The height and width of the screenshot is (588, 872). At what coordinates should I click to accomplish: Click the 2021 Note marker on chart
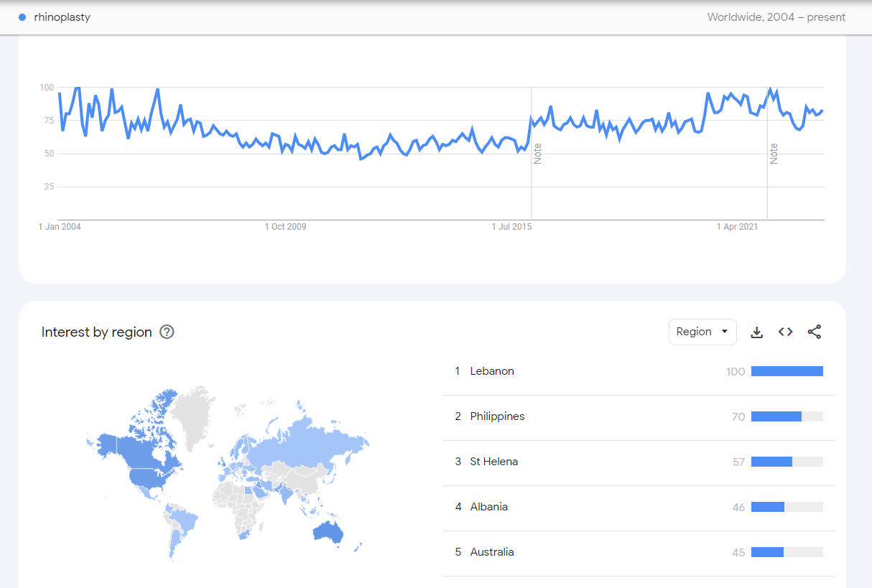pyautogui.click(x=774, y=154)
